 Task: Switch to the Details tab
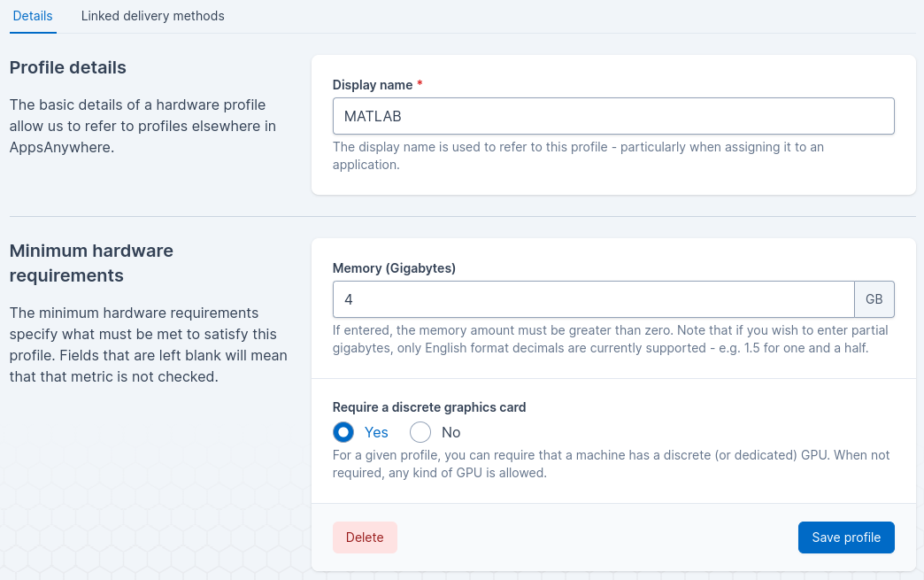33,16
